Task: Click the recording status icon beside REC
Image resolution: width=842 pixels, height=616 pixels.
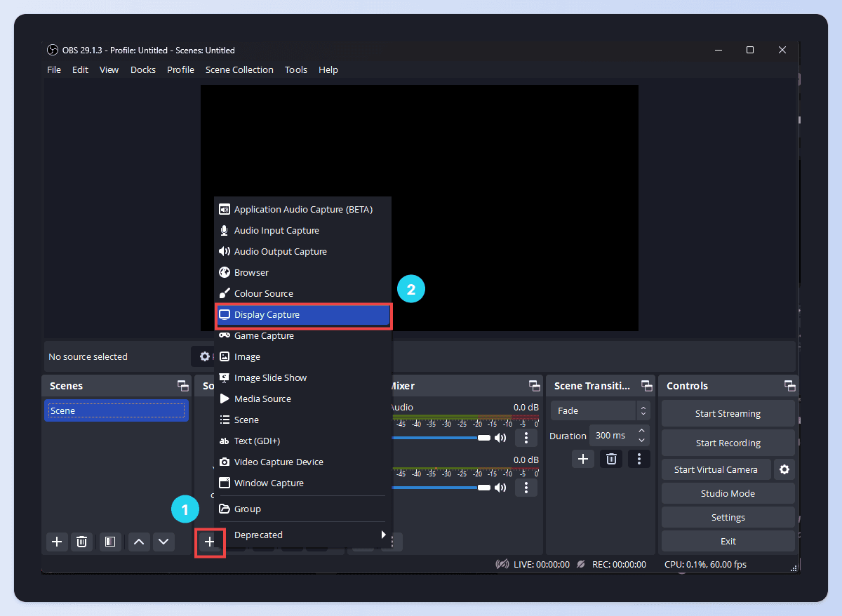Action: point(580,564)
